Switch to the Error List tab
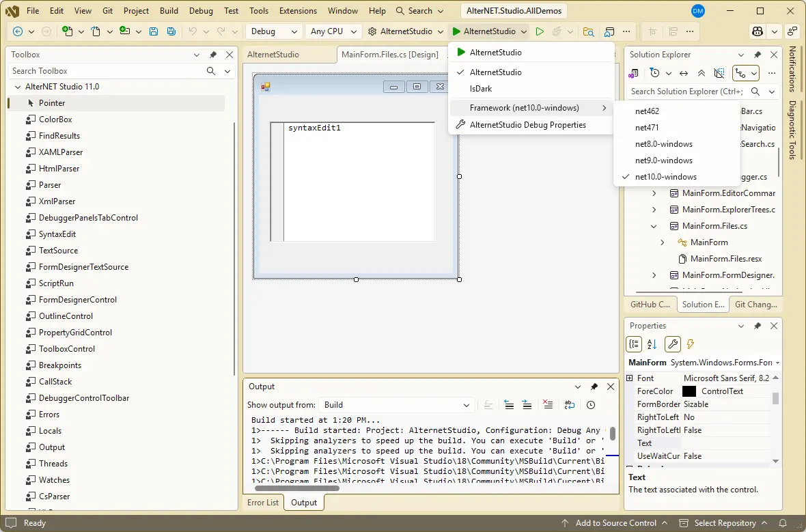 (263, 503)
